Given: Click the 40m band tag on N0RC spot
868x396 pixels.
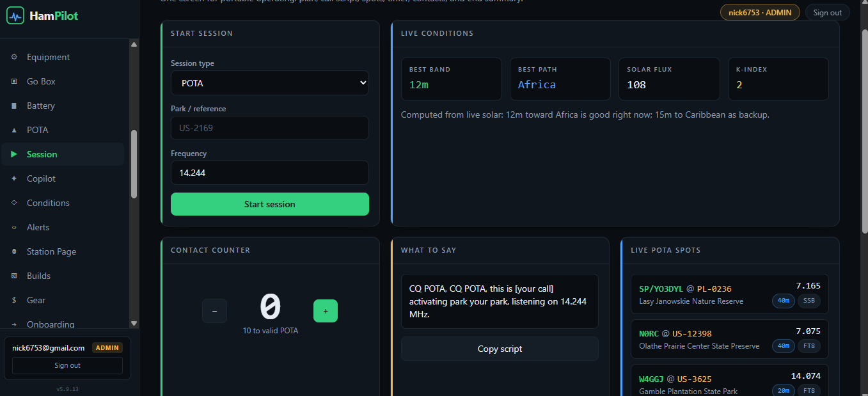Looking at the screenshot, I should tap(783, 346).
